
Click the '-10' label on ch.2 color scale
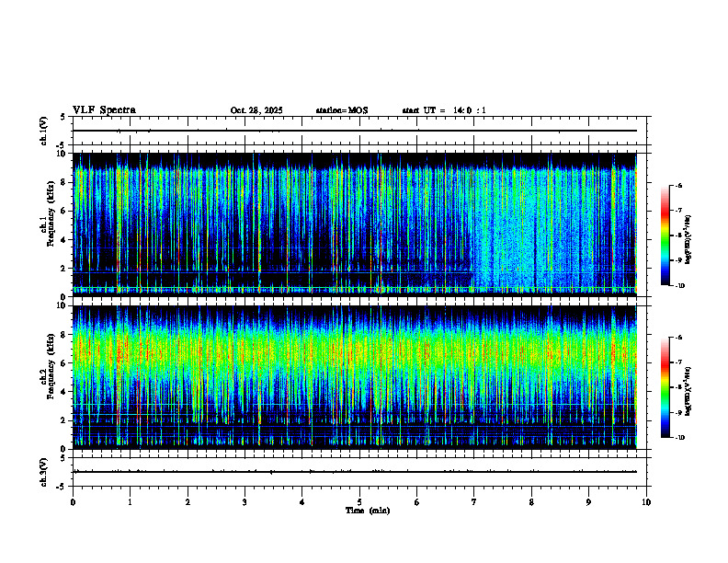(x=679, y=438)
